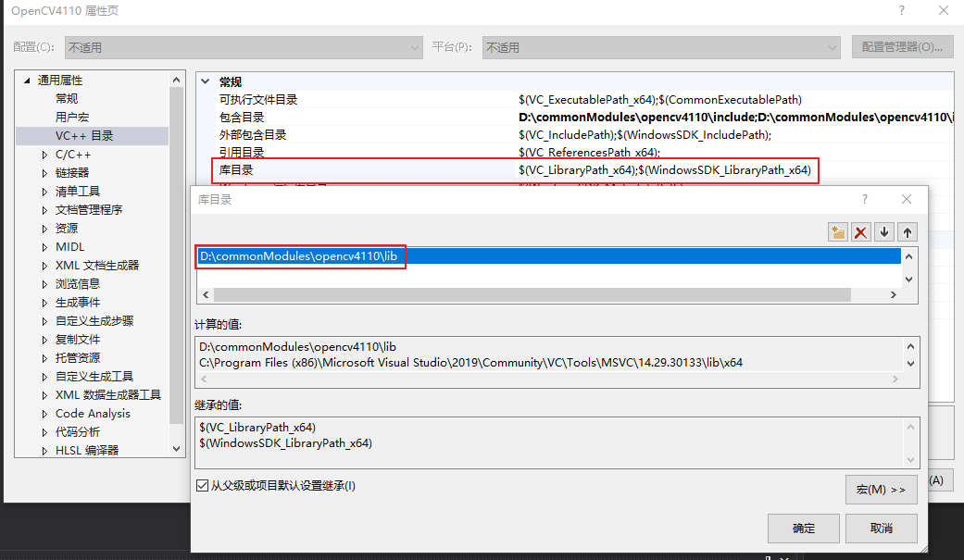Screen dimensions: 964x560
Task: Select Code Analysis in the left pane
Action: click(x=92, y=413)
